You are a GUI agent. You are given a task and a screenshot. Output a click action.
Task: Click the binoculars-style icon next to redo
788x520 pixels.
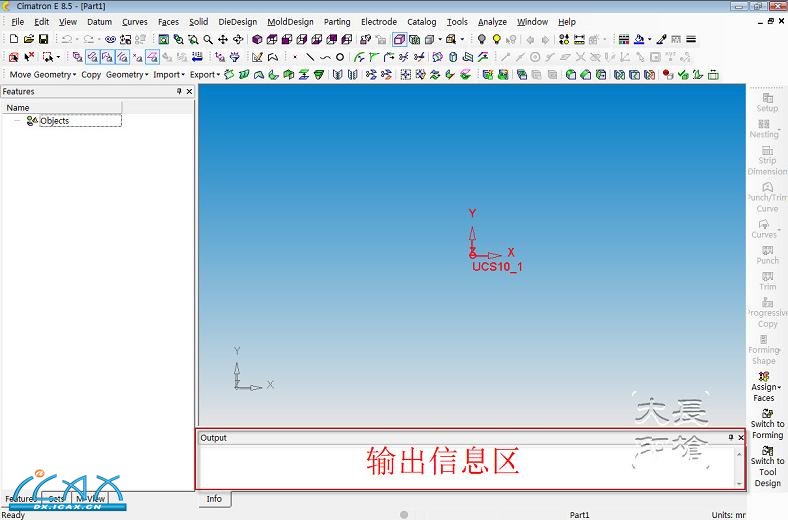[111, 39]
